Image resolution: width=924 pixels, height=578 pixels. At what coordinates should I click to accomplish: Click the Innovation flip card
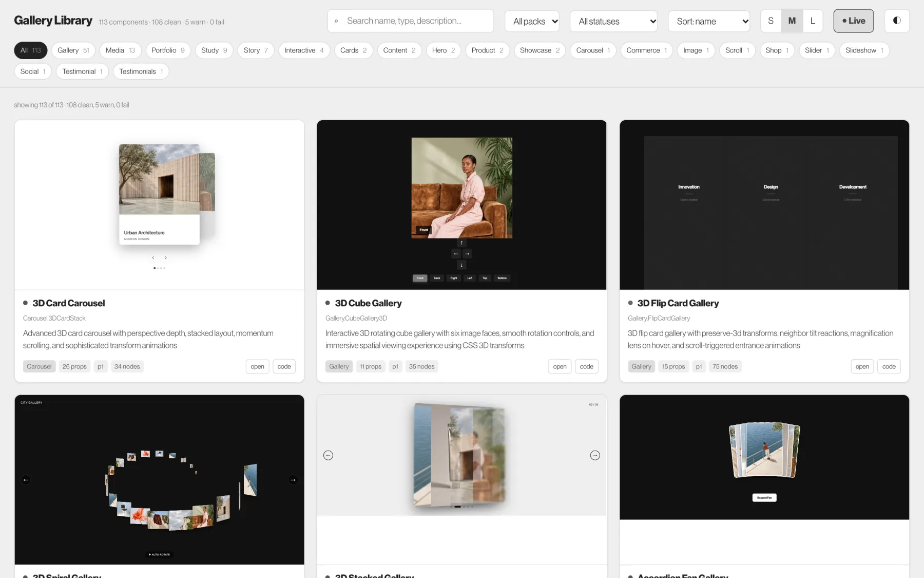[688, 192]
